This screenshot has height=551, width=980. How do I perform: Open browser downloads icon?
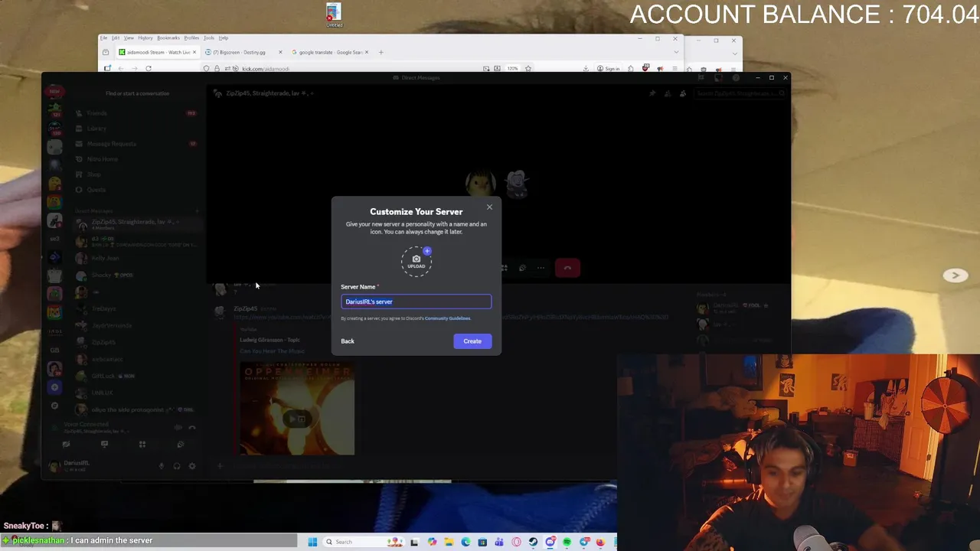585,68
